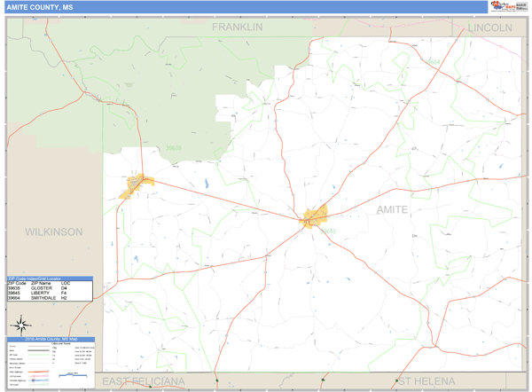Click the FRANKLIN county label

click(x=237, y=27)
